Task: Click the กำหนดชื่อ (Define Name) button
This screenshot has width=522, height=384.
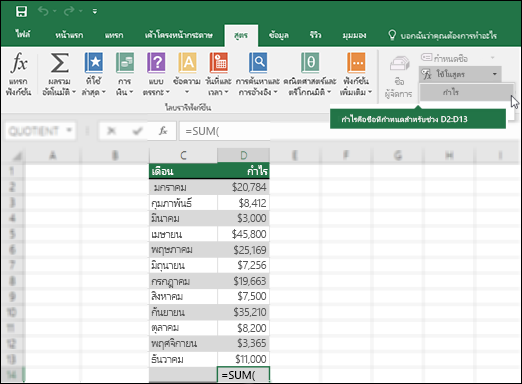Action: pyautogui.click(x=445, y=58)
